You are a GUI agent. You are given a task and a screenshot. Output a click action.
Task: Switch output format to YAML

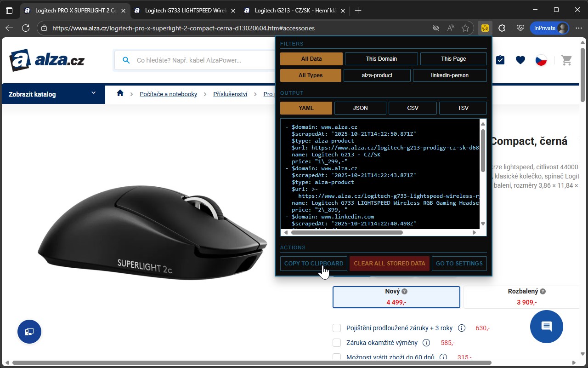pyautogui.click(x=306, y=108)
